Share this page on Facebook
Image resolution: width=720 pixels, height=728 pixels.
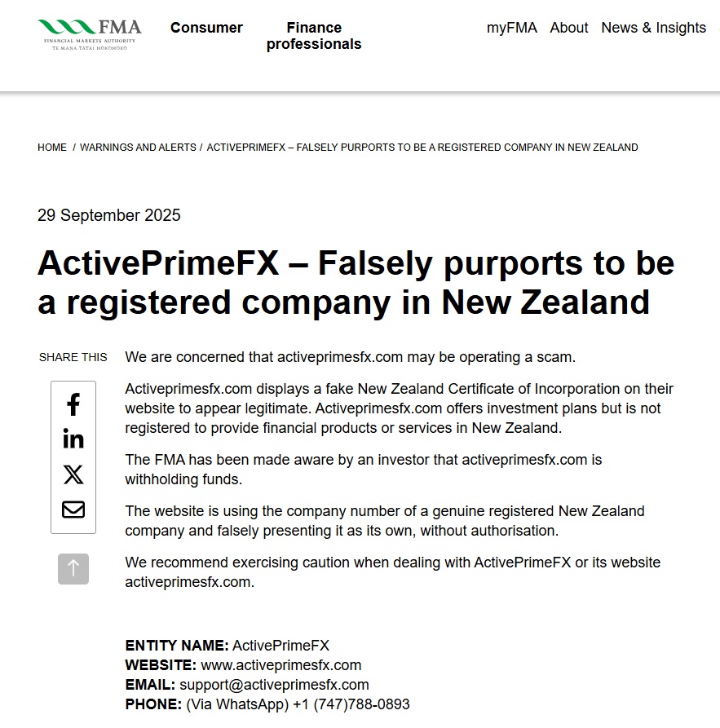point(73,404)
